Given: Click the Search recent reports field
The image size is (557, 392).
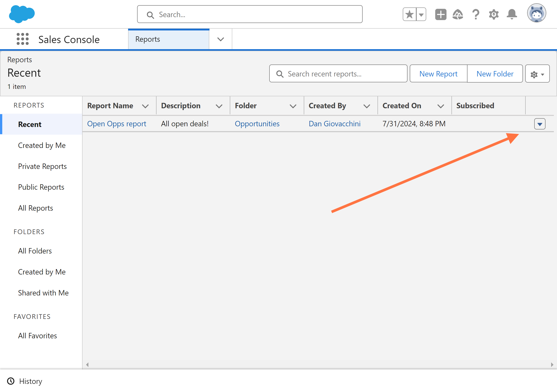Looking at the screenshot, I should coord(338,74).
